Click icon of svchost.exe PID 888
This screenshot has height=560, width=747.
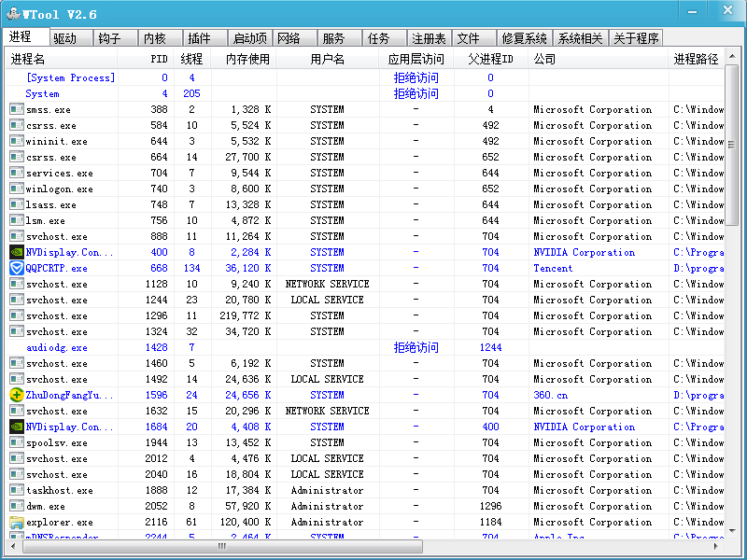tap(17, 237)
